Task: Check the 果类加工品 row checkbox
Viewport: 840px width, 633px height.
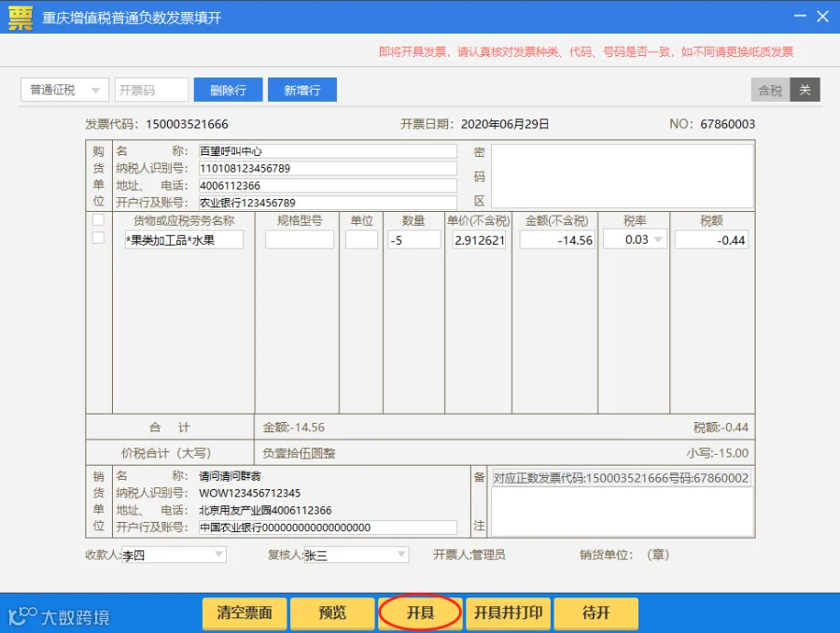Action: pos(98,237)
